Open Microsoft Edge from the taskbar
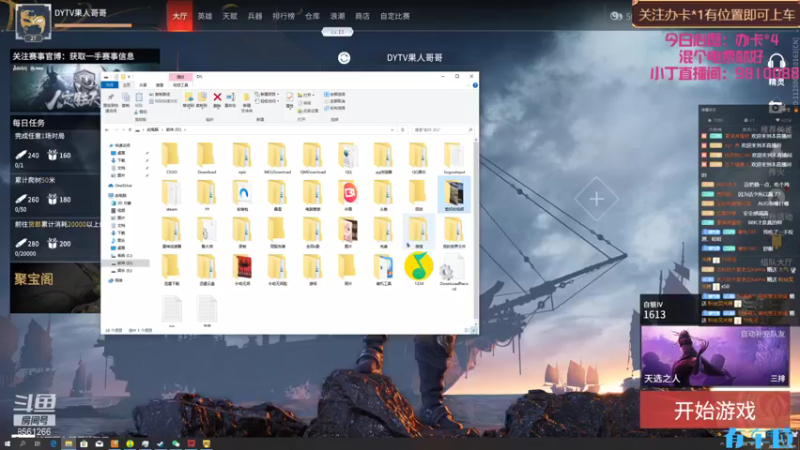800x450 pixels. [x=53, y=444]
